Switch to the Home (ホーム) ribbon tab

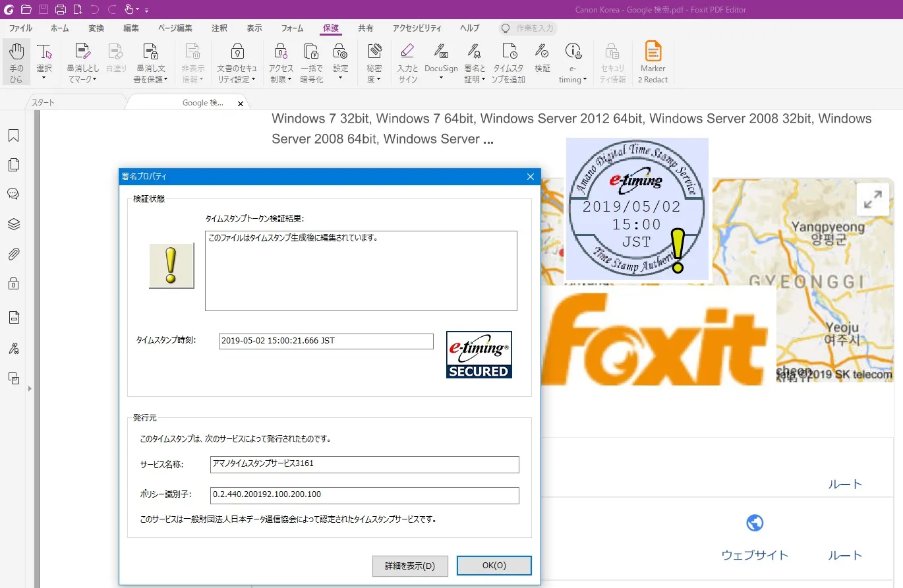click(x=59, y=28)
